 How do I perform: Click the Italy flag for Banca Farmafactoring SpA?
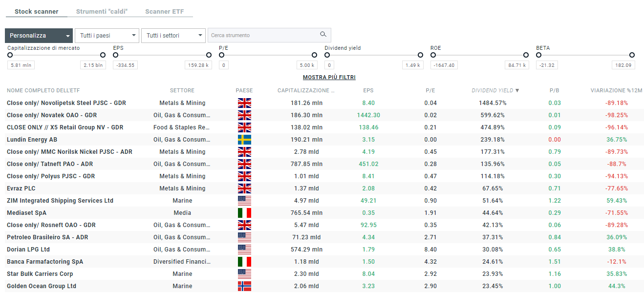[x=244, y=262]
